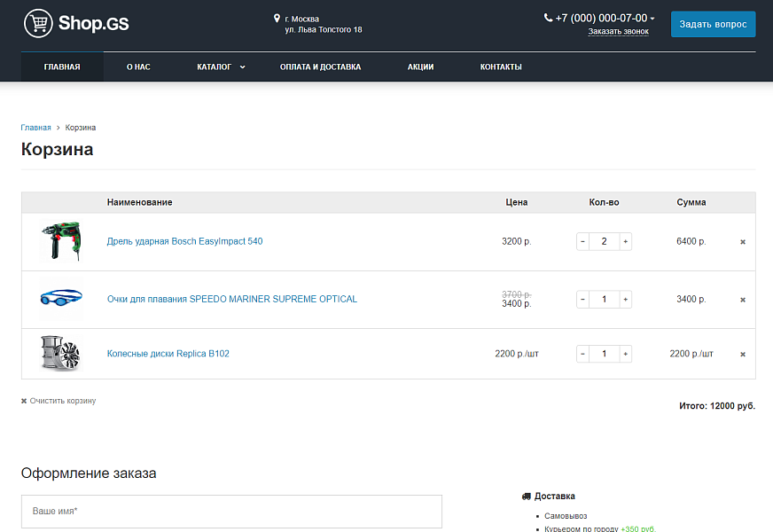Click the Заказать звонок link
This screenshot has height=532, width=773.
[x=618, y=32]
